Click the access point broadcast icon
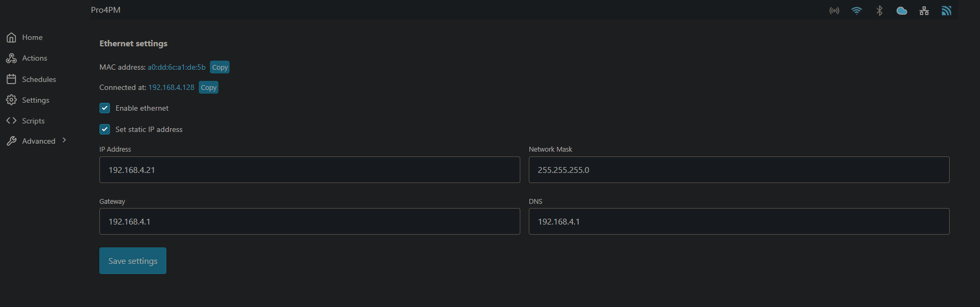 point(834,11)
